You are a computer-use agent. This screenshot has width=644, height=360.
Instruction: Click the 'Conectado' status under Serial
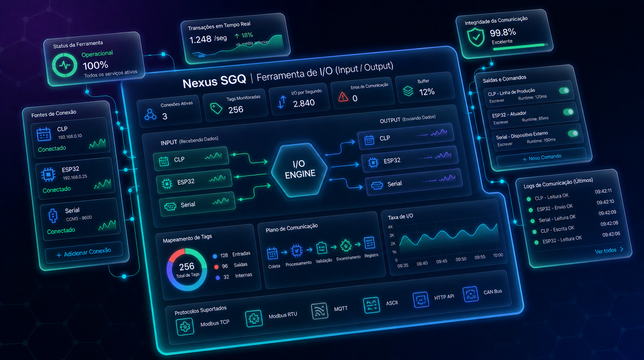(61, 231)
